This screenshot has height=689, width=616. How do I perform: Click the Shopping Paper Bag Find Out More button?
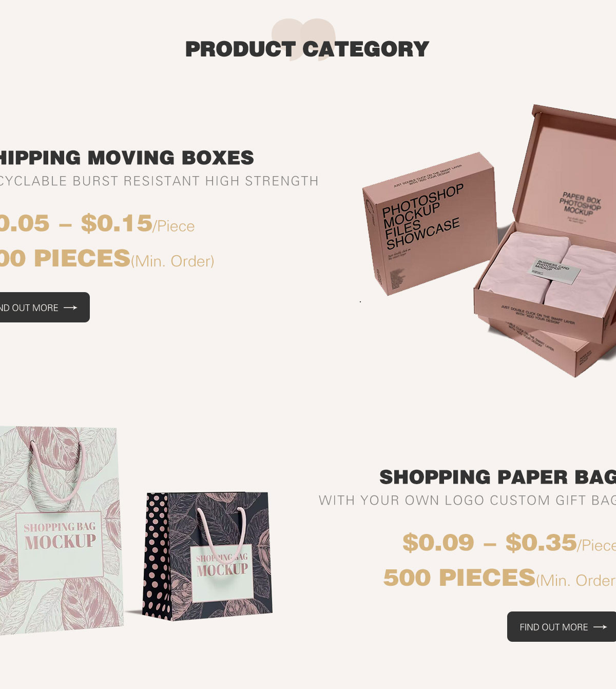tap(562, 627)
